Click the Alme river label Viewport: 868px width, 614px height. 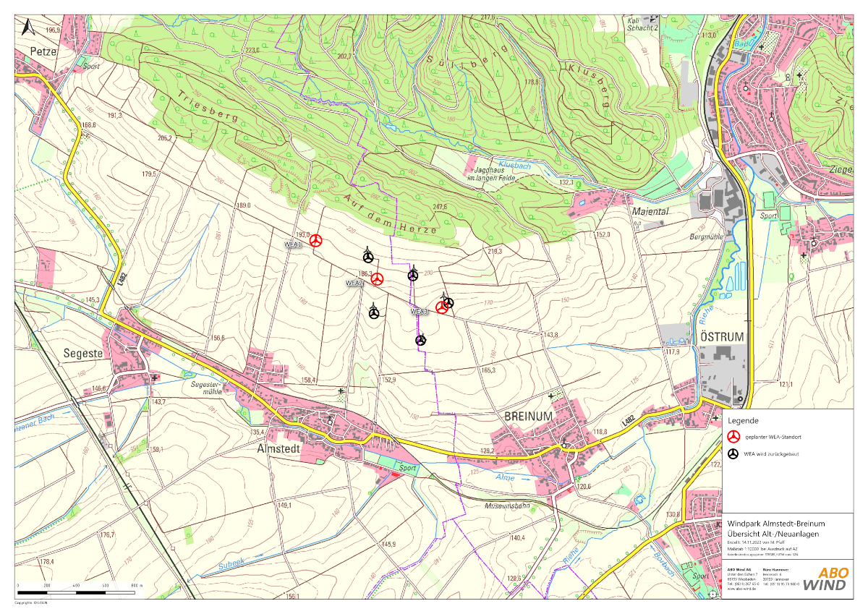pos(505,477)
